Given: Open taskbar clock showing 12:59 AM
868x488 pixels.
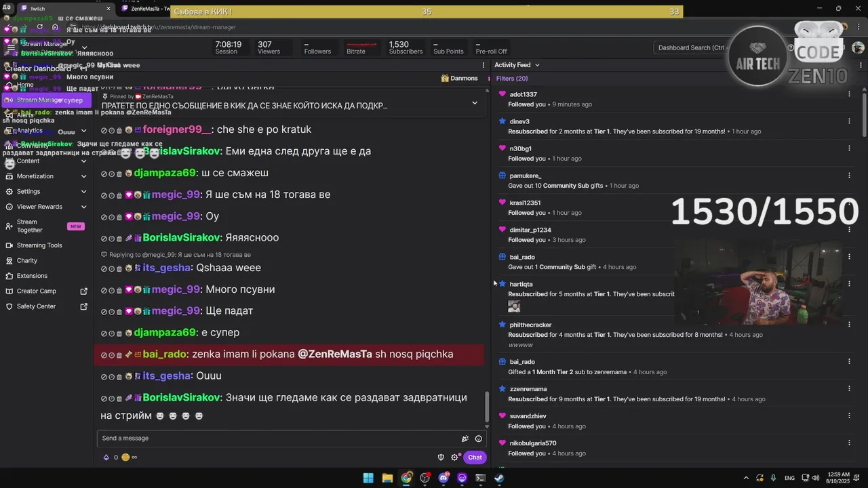Looking at the screenshot, I should 838,478.
